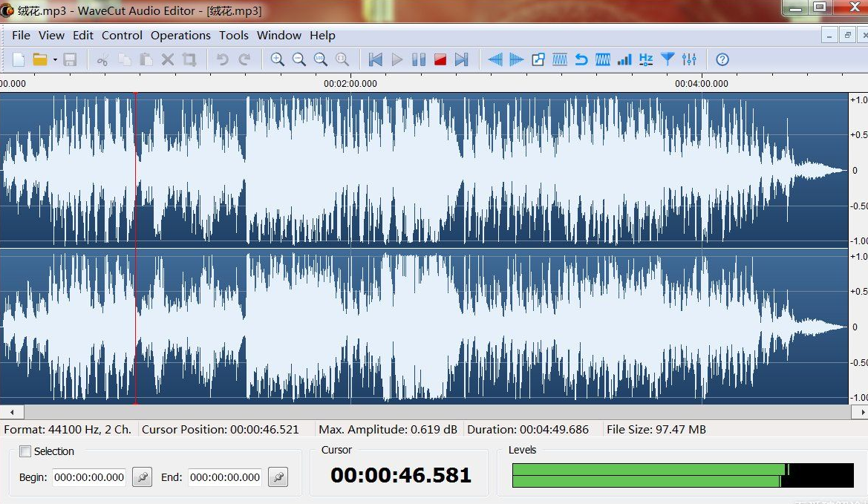Reverse the audio with curved arrow icon
Image resolution: width=868 pixels, height=504 pixels.
tap(581, 59)
